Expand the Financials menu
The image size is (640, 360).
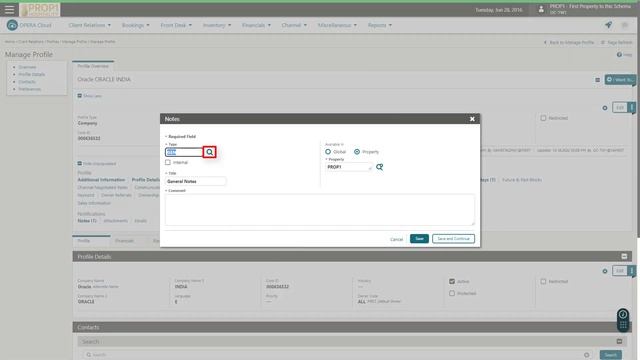256,25
